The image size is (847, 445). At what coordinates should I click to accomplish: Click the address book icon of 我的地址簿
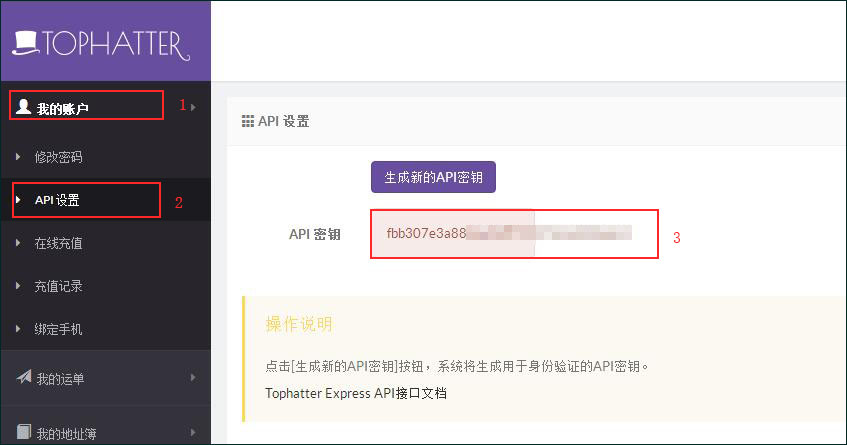coord(24,431)
